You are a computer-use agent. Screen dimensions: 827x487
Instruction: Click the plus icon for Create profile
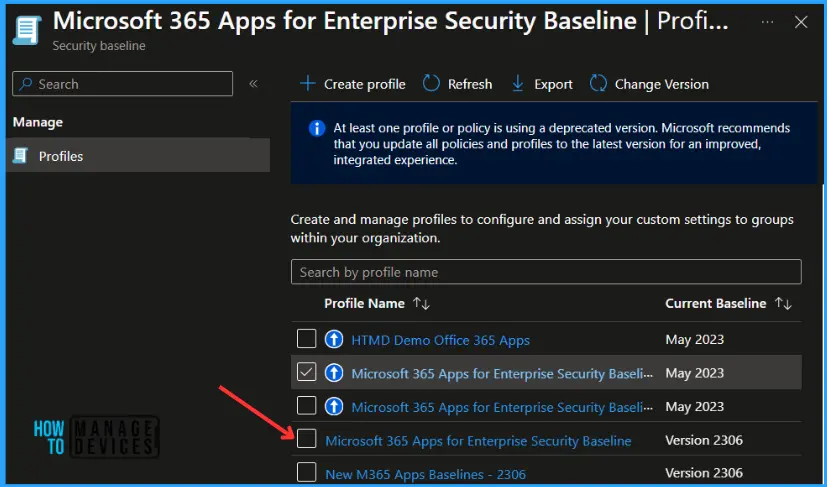[307, 83]
